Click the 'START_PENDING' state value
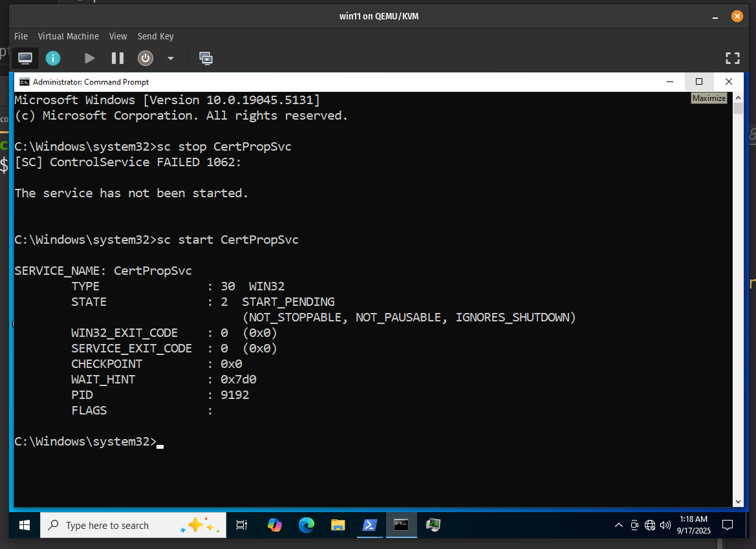 (288, 302)
